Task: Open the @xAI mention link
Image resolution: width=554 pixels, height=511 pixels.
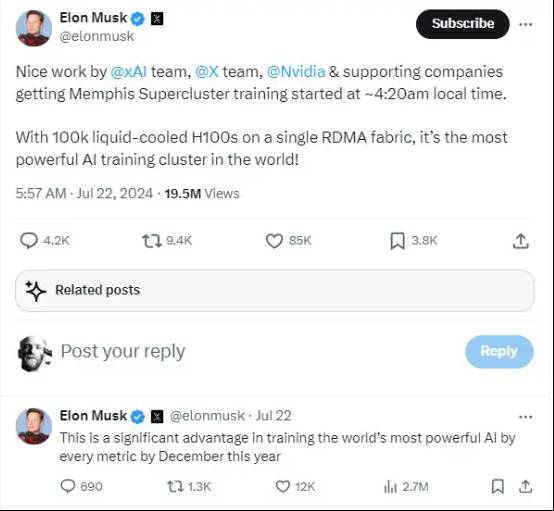Action: [x=129, y=72]
